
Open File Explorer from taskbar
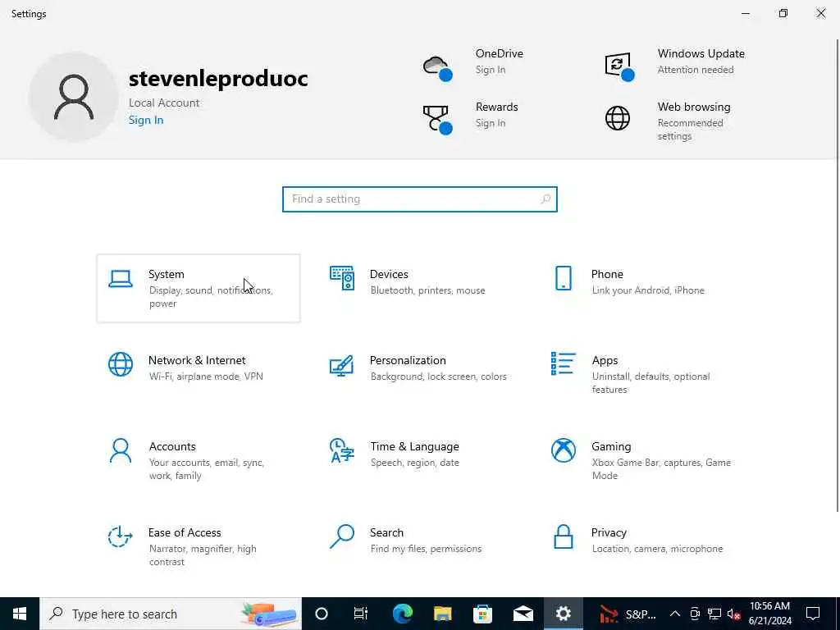point(442,614)
